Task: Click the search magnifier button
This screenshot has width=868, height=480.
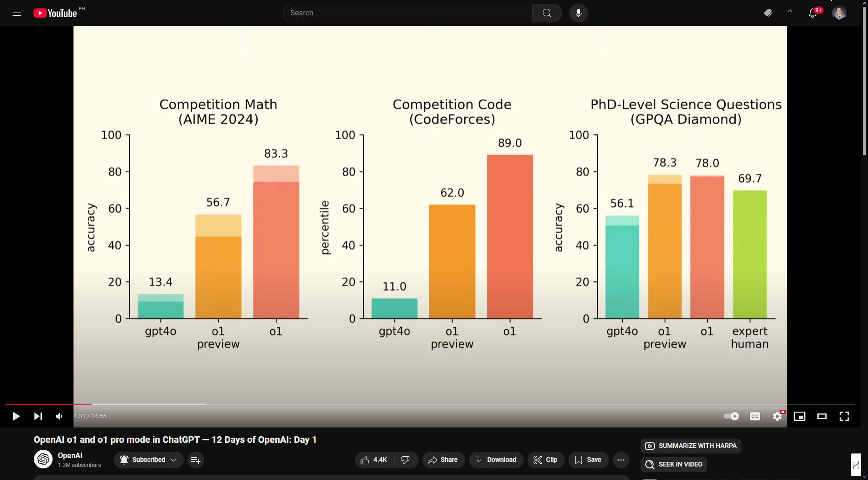Action: coord(547,13)
